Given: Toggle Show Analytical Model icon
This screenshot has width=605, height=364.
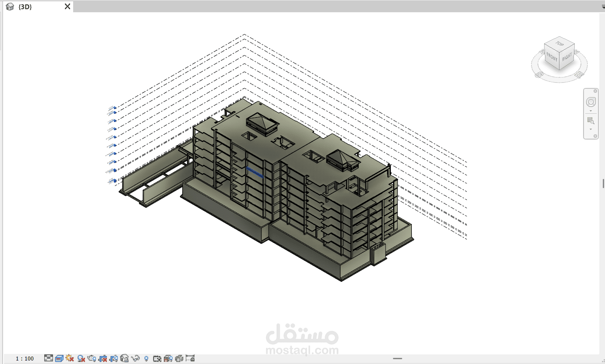Looking at the screenshot, I should (168, 358).
